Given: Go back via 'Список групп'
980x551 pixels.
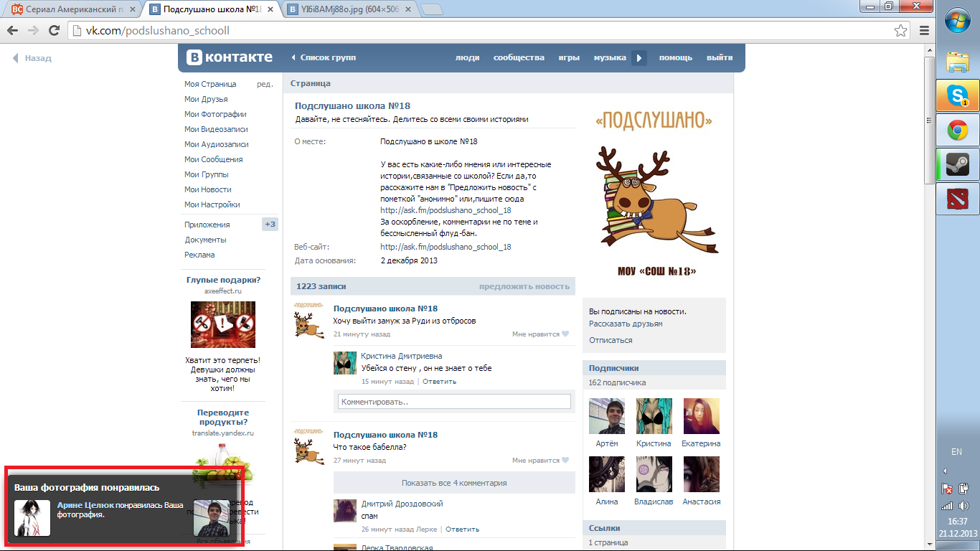Looking at the screenshot, I should (x=323, y=57).
